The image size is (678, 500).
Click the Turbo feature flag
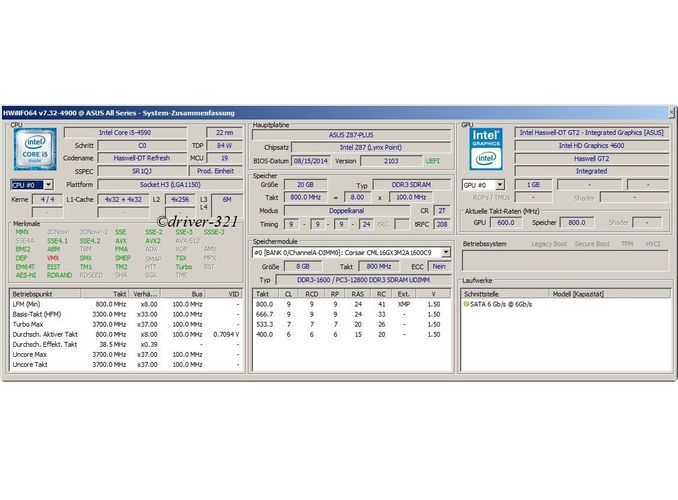pos(183,266)
